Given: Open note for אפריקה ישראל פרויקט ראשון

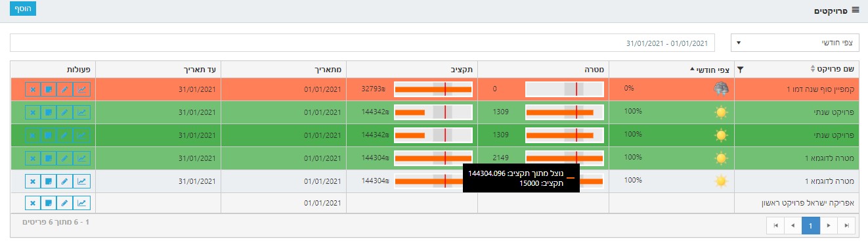Looking at the screenshot, I should coord(49,203).
